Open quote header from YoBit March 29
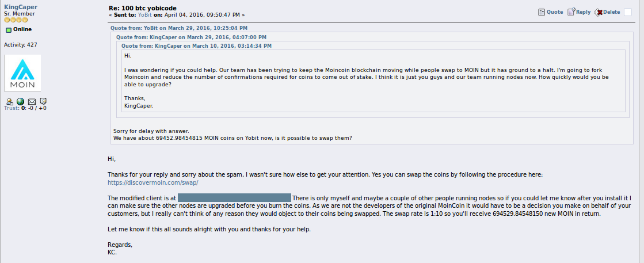This screenshot has height=263, width=644. pos(178,28)
